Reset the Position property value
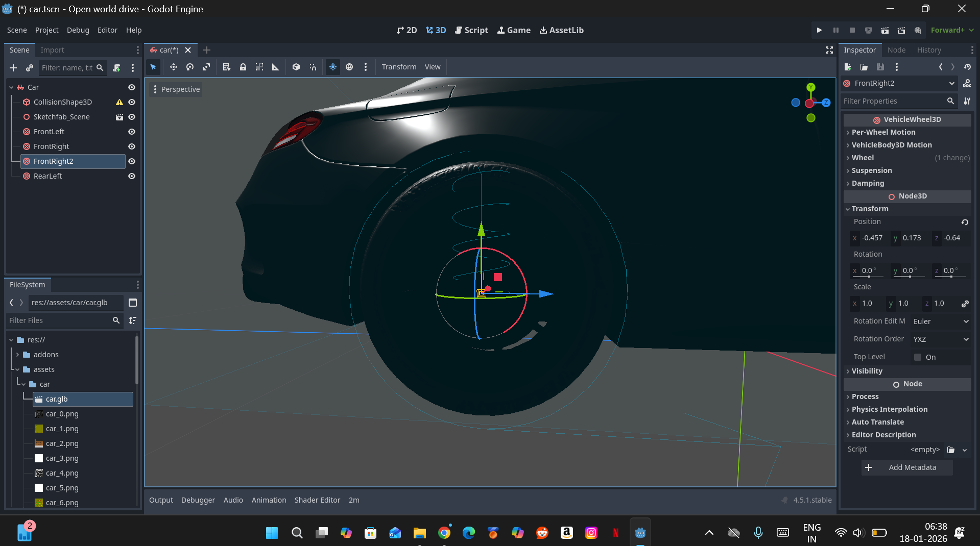The image size is (980, 546). tap(965, 222)
